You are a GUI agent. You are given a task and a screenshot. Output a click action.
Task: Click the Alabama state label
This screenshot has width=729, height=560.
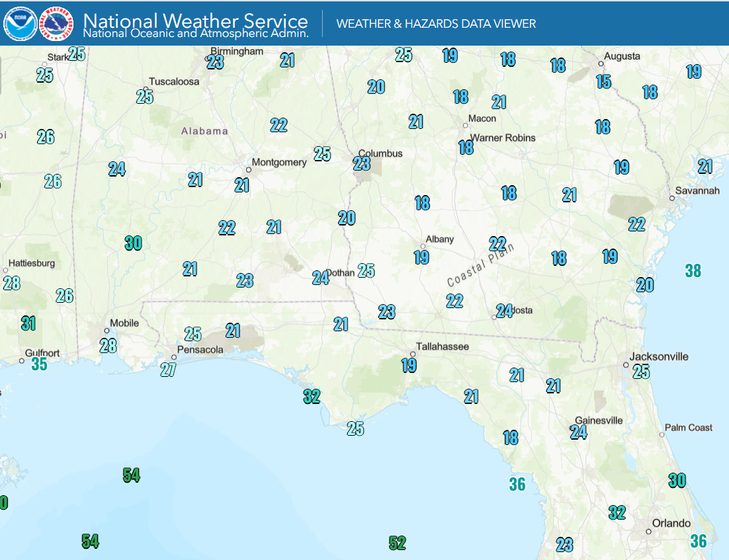204,131
